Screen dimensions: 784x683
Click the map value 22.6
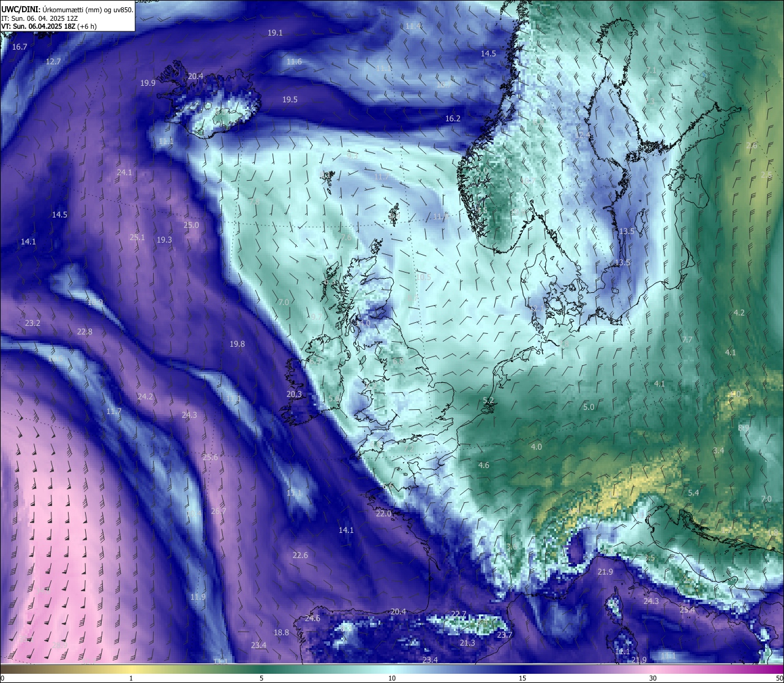point(300,556)
